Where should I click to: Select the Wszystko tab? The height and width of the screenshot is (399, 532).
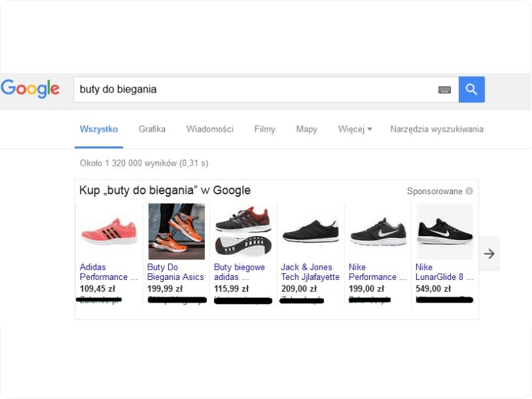98,129
